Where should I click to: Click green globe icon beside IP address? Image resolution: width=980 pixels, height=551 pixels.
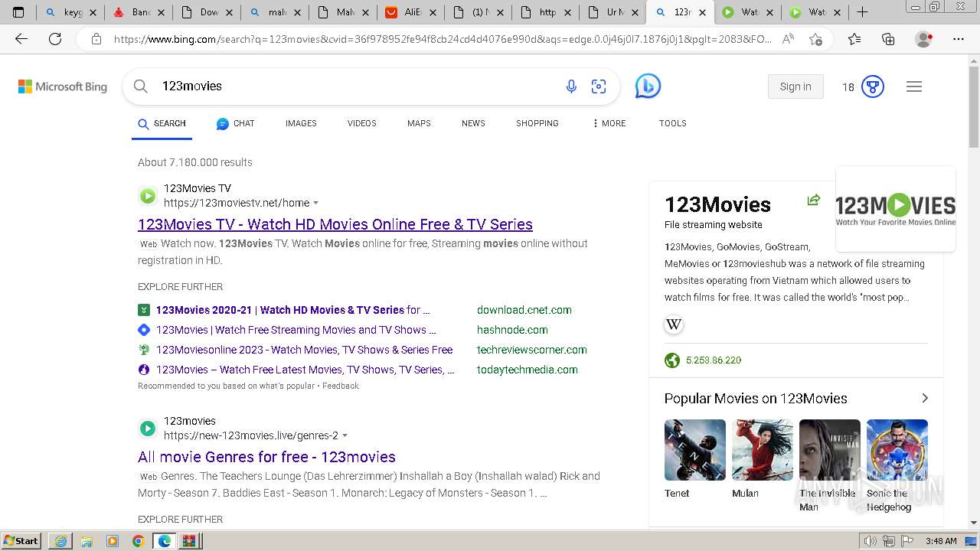(x=672, y=360)
